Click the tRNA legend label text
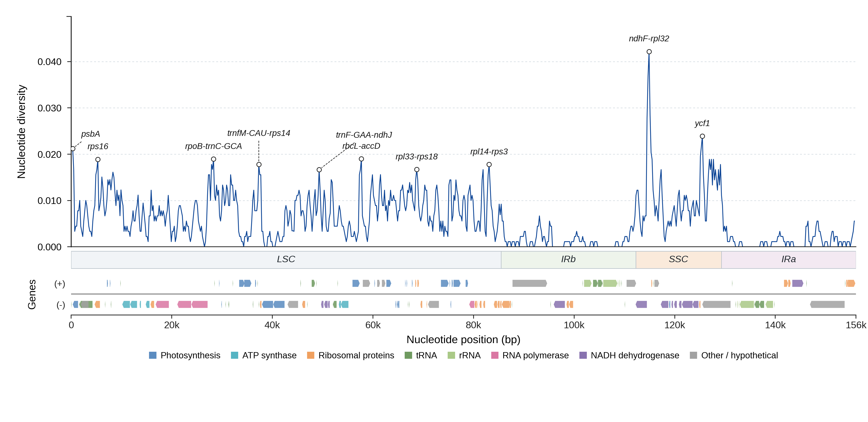 (x=426, y=355)
